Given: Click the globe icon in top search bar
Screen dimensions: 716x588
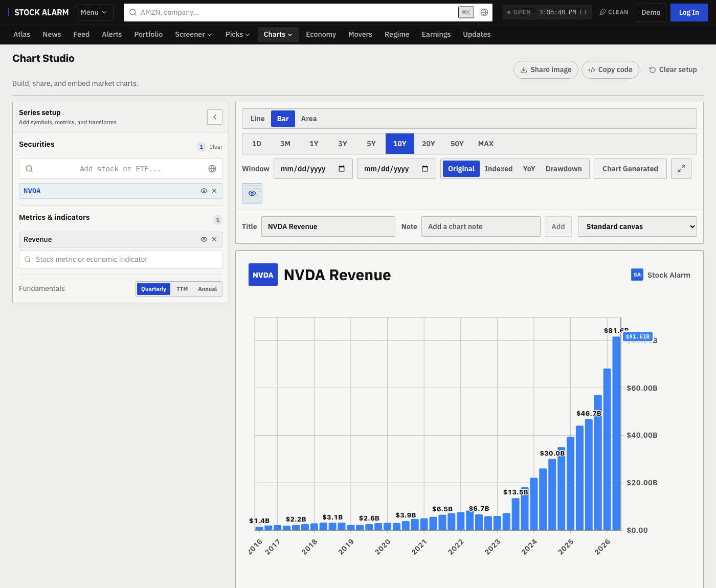Looking at the screenshot, I should (484, 12).
